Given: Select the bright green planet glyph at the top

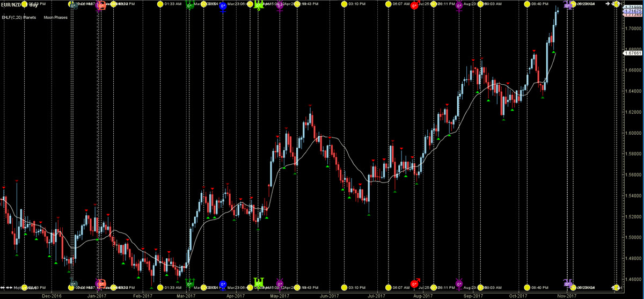Looking at the screenshot, I should pyautogui.click(x=259, y=5).
